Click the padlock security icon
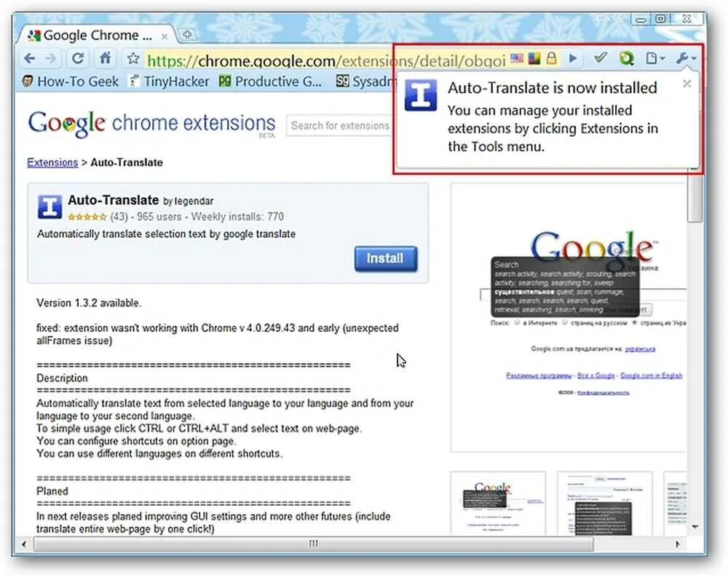 click(551, 58)
